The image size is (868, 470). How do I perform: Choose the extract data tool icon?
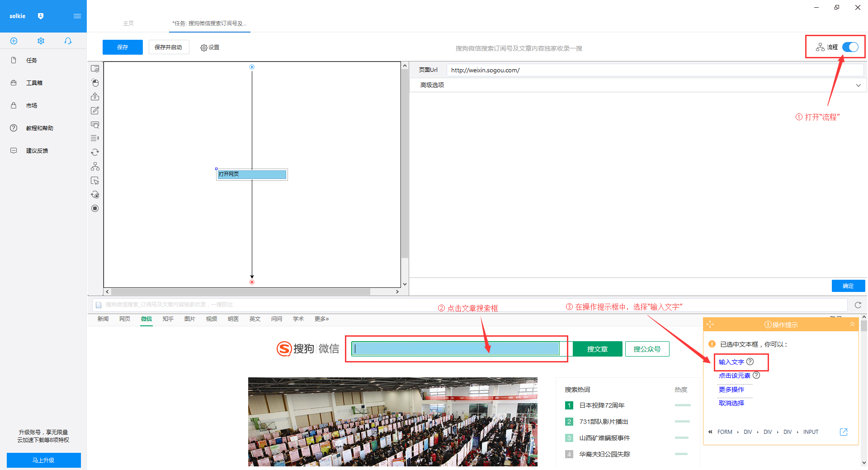point(95,97)
